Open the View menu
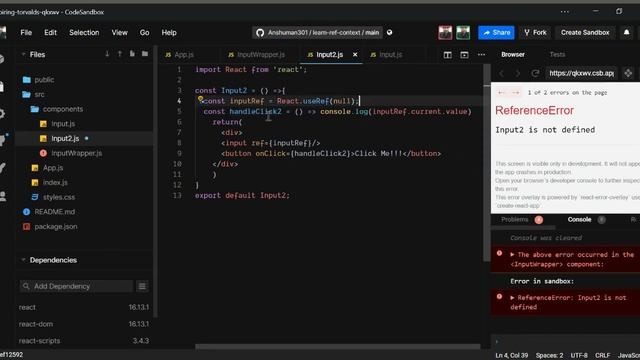Screen dimensions: 640x360 (x=120, y=33)
